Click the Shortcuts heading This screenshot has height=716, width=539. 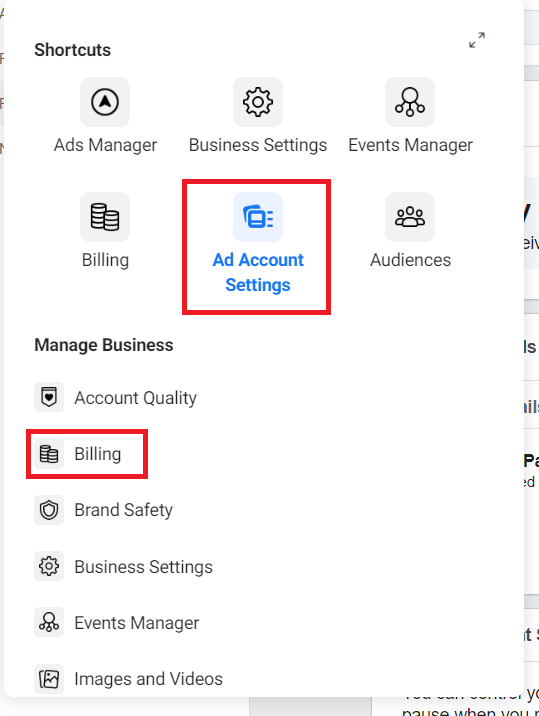[x=73, y=50]
